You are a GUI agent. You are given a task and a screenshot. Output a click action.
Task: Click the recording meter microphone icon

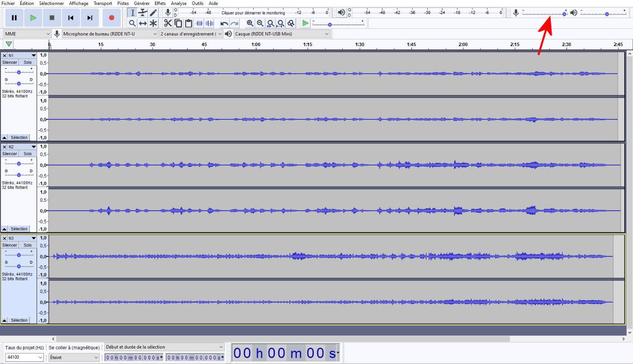click(168, 13)
